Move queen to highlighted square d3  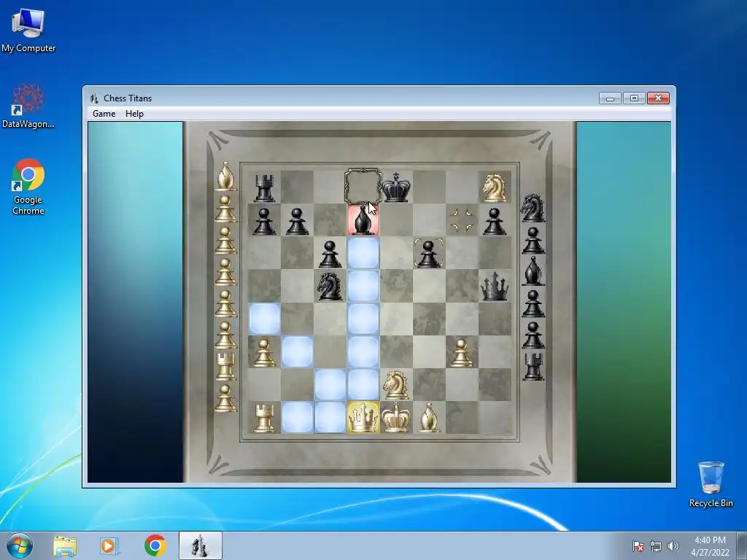(x=363, y=351)
